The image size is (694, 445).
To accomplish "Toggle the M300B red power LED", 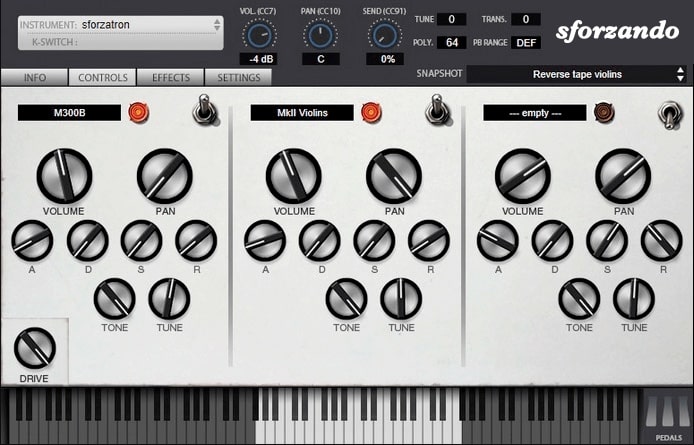I will point(139,113).
